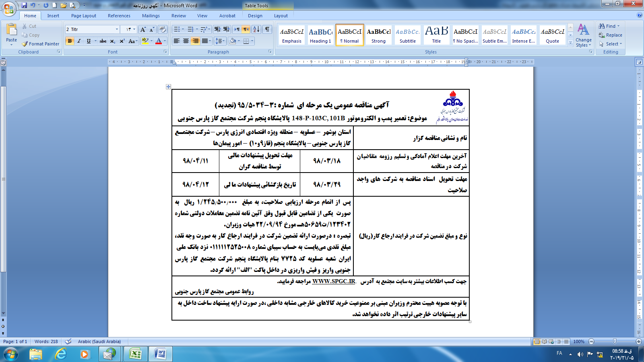Expand the underline style dropdown arrow
This screenshot has height=362, width=644.
pos(95,41)
